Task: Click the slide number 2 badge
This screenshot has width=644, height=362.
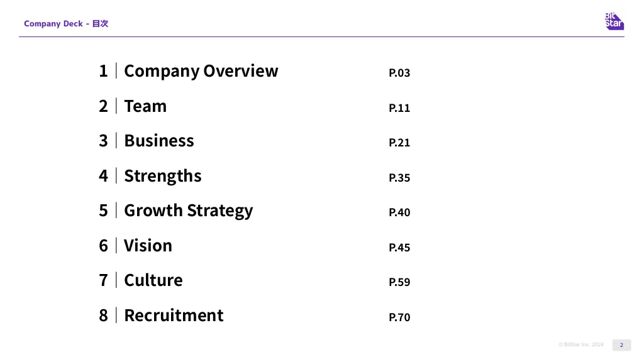Action: coord(621,345)
